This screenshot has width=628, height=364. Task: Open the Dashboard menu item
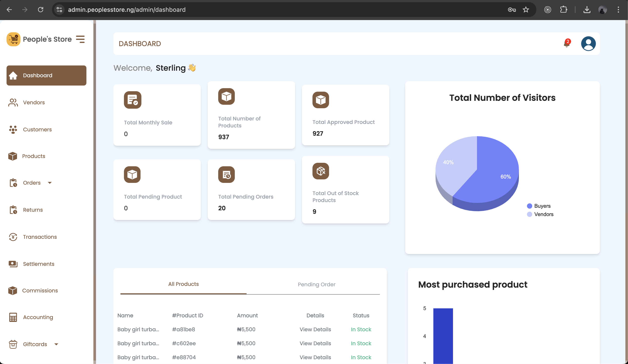click(46, 75)
